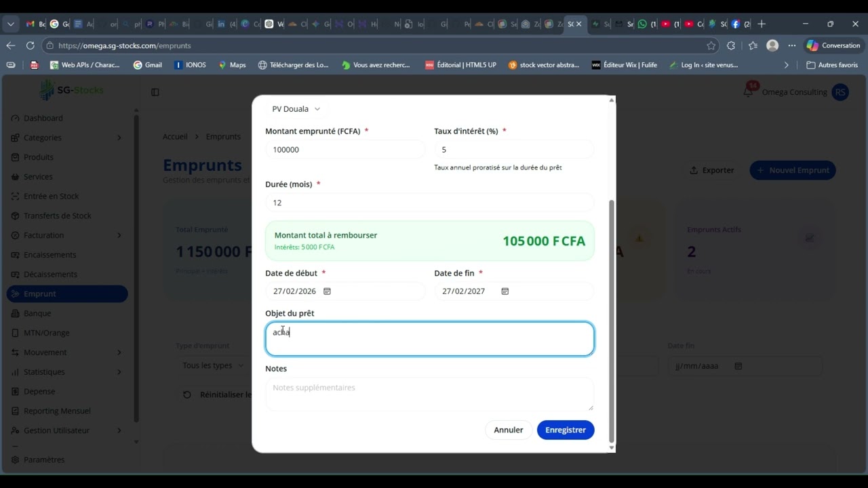
Task: Switch to the Facebook browser tab
Action: [x=741, y=24]
